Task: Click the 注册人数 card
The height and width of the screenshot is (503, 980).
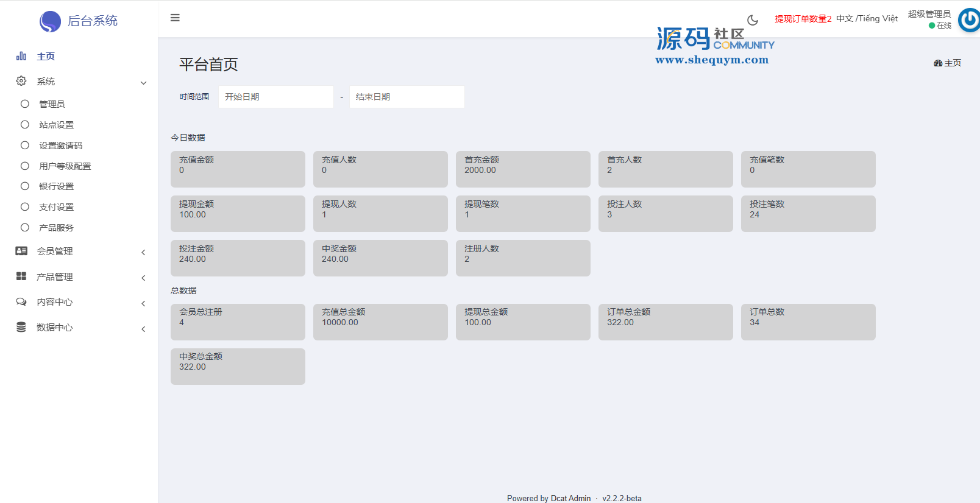Action: point(523,258)
